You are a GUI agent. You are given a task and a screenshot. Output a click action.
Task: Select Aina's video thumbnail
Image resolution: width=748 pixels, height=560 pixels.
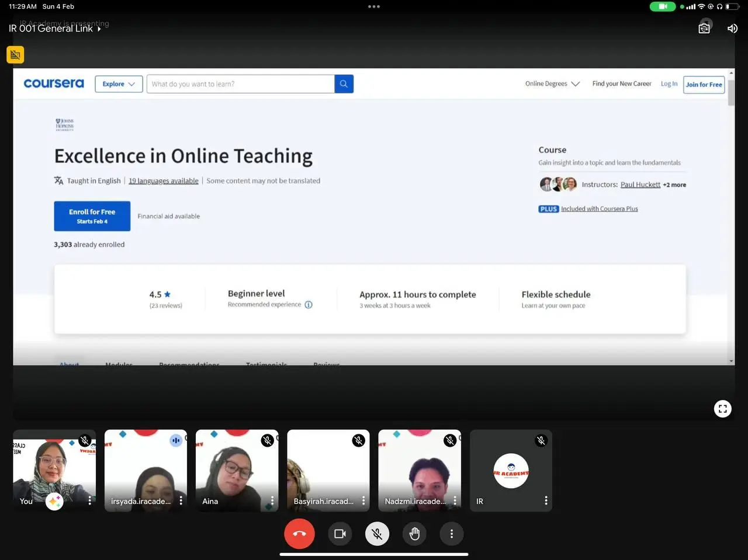237,471
